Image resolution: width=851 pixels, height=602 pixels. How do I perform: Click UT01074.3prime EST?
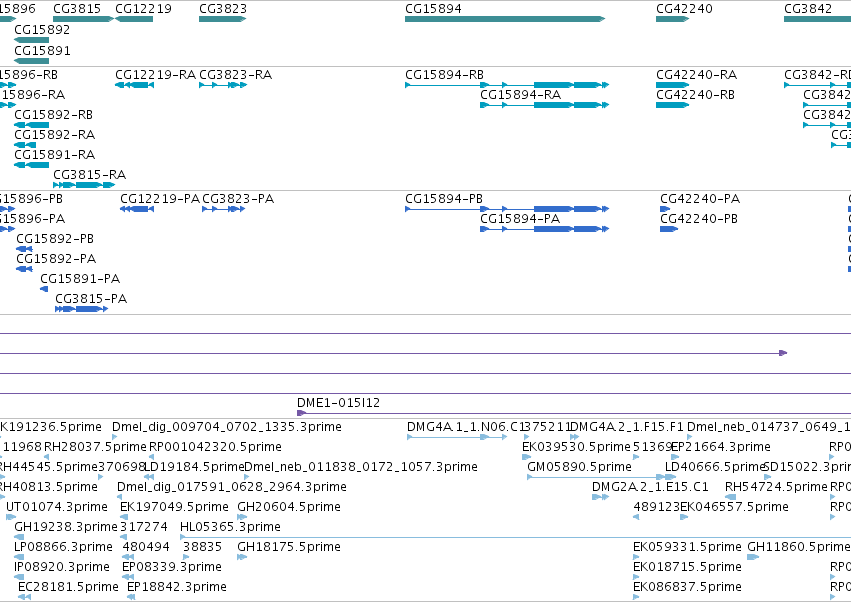11,517
